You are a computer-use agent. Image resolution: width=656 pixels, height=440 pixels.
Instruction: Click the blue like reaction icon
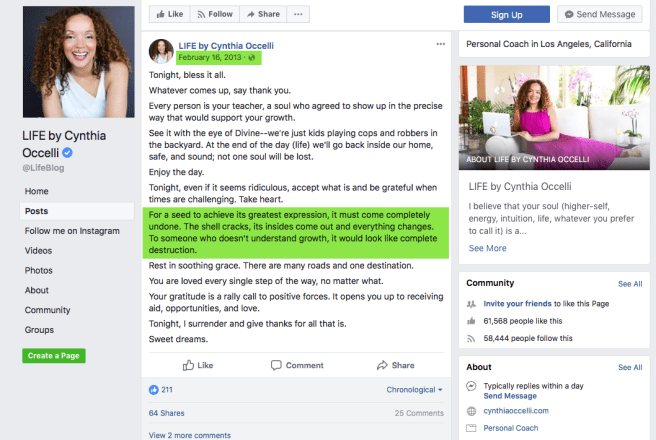(153, 389)
